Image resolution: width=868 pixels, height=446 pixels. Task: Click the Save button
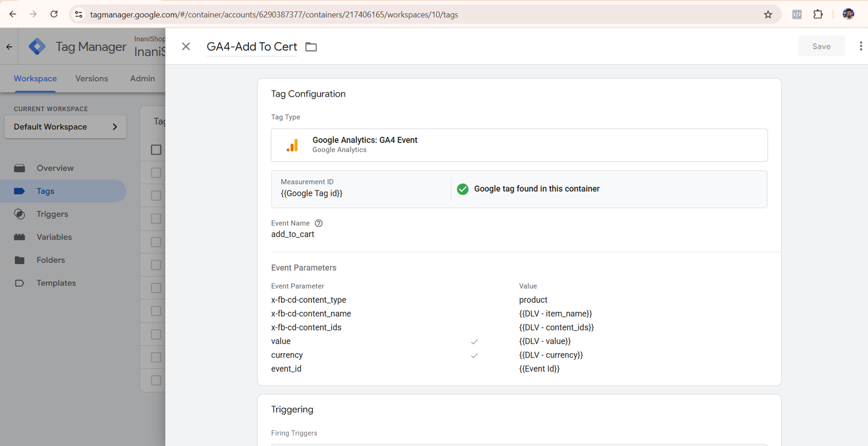point(821,46)
